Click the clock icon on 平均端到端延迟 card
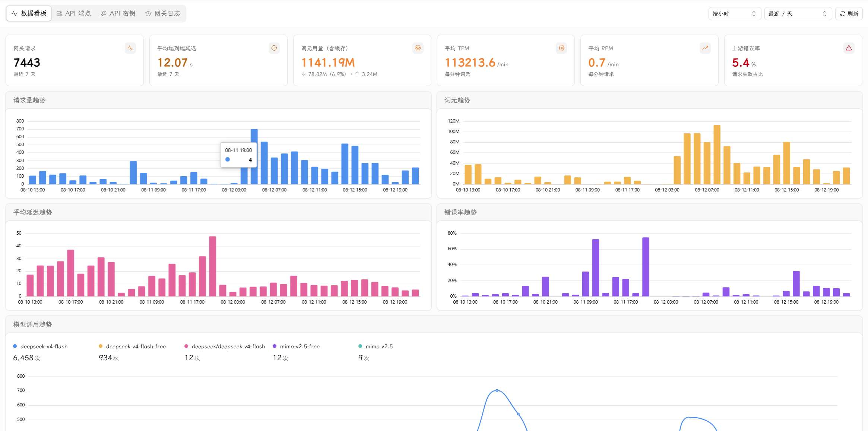Image resolution: width=868 pixels, height=431 pixels. 274,48
